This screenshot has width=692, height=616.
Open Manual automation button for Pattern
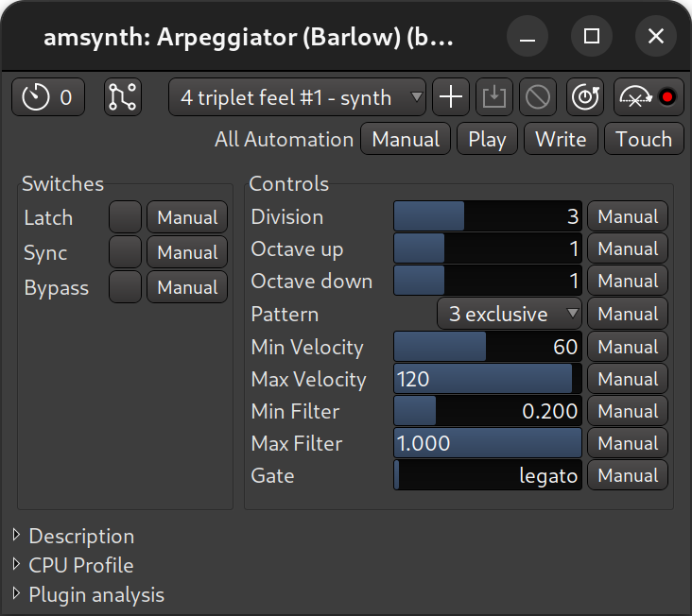tap(628, 314)
